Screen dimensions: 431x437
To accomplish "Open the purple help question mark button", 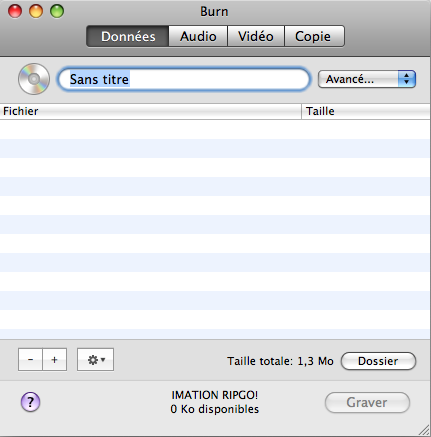I will pos(30,402).
